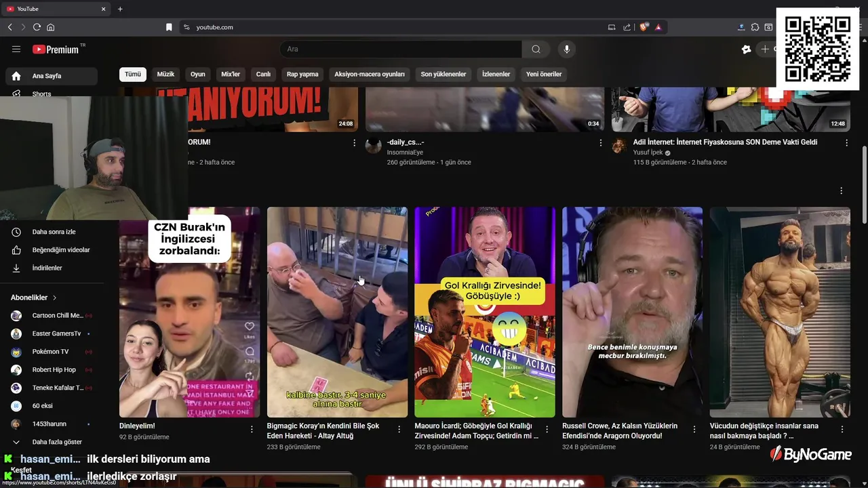Click the Yusuf İpek channel avatar
868x488 pixels.
coord(619,146)
